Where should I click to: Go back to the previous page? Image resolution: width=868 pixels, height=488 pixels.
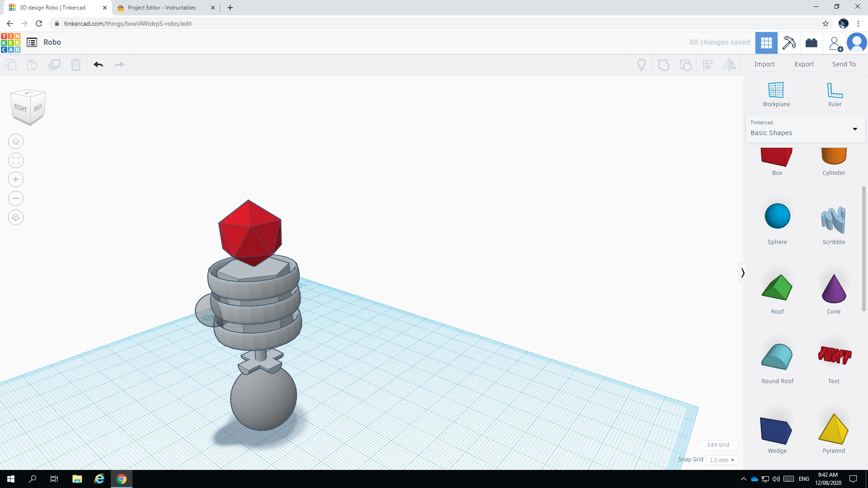[x=10, y=23]
